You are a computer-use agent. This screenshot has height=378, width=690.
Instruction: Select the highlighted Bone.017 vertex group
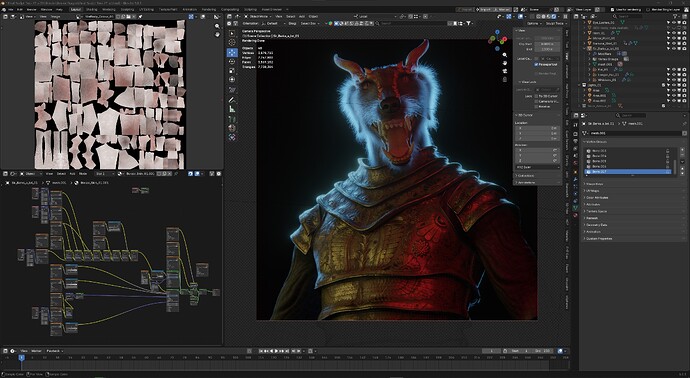[628, 172]
